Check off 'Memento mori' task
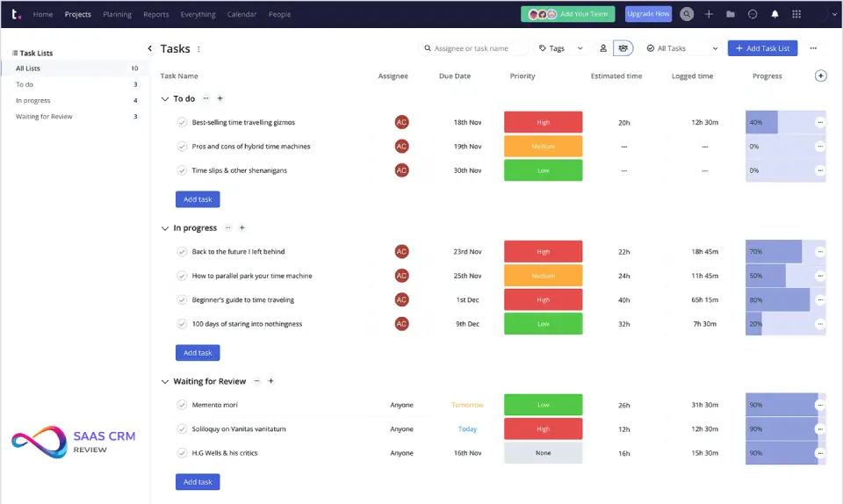Viewport: 843px width, 504px height. [182, 405]
